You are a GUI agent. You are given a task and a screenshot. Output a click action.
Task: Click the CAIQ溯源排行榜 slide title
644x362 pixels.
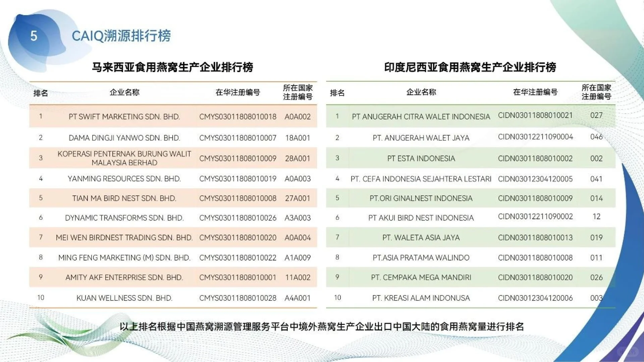click(121, 36)
